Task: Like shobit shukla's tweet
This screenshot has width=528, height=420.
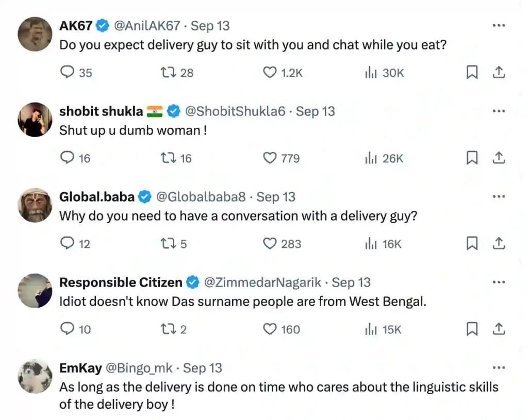Action: (x=270, y=158)
